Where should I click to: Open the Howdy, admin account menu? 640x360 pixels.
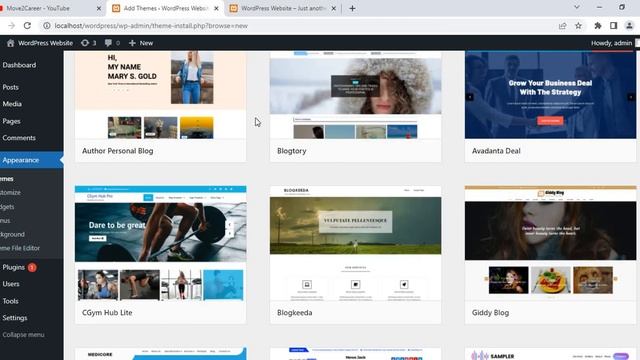click(x=611, y=43)
